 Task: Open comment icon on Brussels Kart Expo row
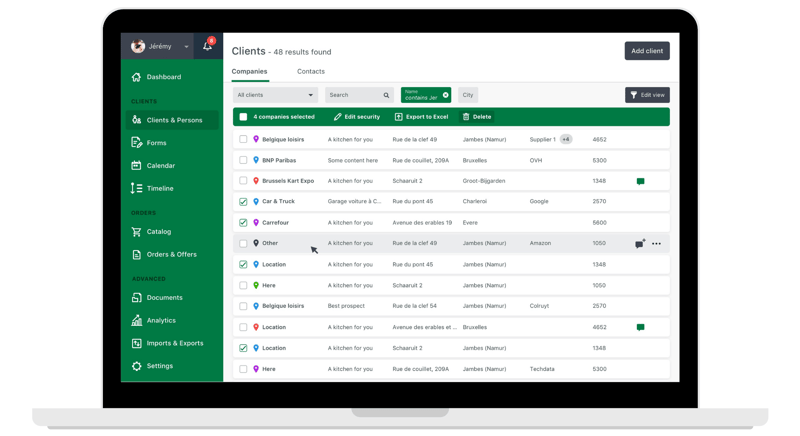pyautogui.click(x=640, y=182)
